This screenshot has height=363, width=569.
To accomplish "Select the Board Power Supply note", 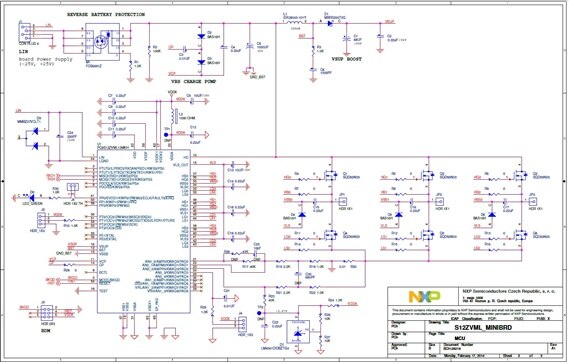I will click(x=46, y=61).
